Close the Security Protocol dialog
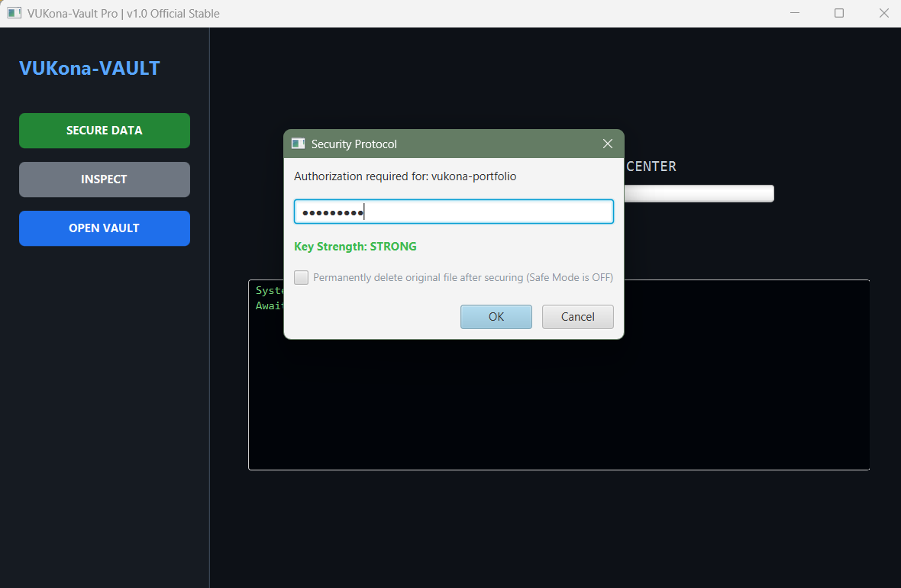901x588 pixels. click(x=608, y=144)
